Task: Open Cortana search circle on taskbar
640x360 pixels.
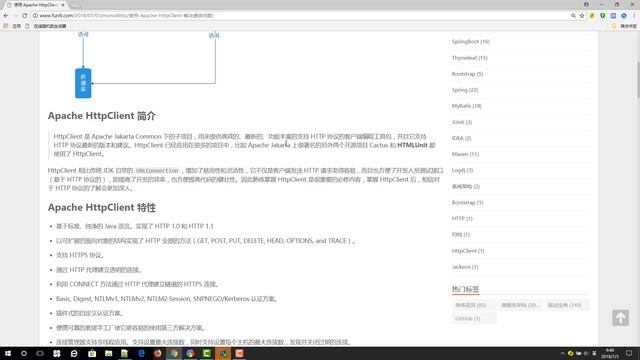Action: pyautogui.click(x=24, y=353)
